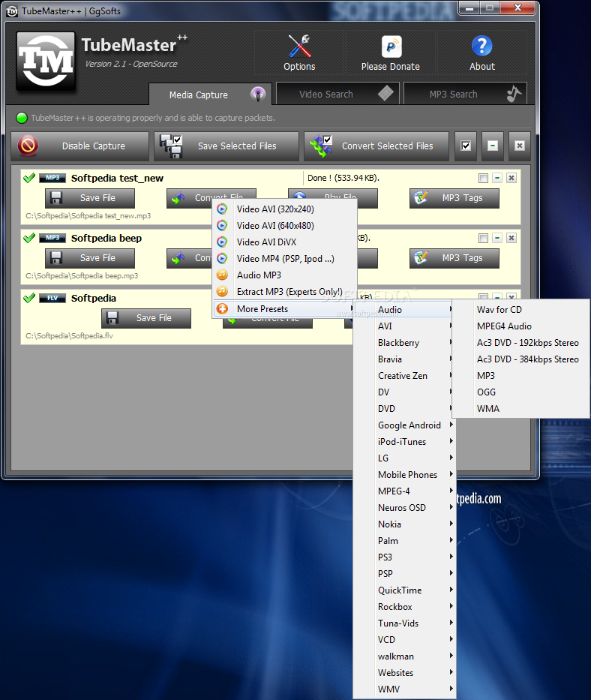This screenshot has height=700, width=591.
Task: Click the Video AVI (320x240) preset icon
Action: pyautogui.click(x=222, y=209)
